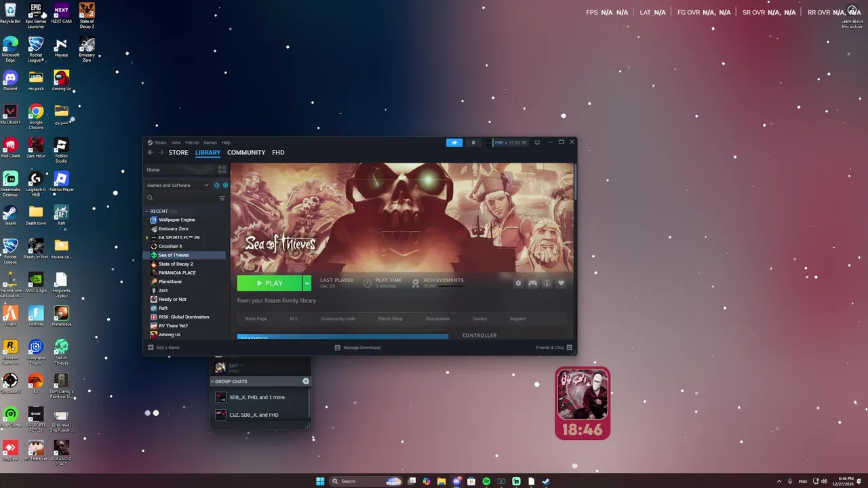Open the NZXT CAM desktop icon
Screen dimensions: 868x488
61,14
